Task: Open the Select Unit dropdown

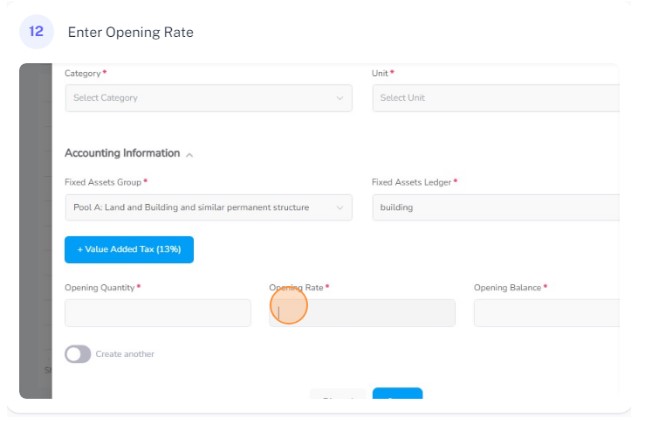Action: click(x=496, y=98)
